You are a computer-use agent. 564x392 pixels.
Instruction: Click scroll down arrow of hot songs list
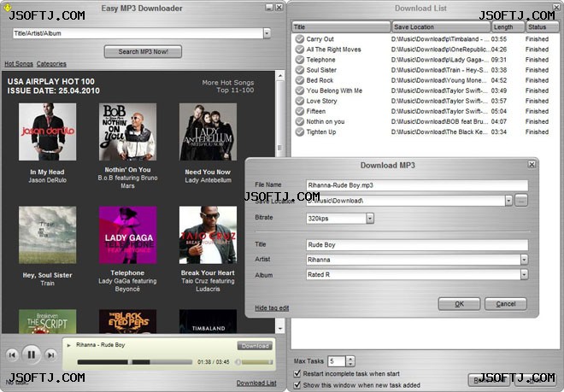tap(279, 328)
